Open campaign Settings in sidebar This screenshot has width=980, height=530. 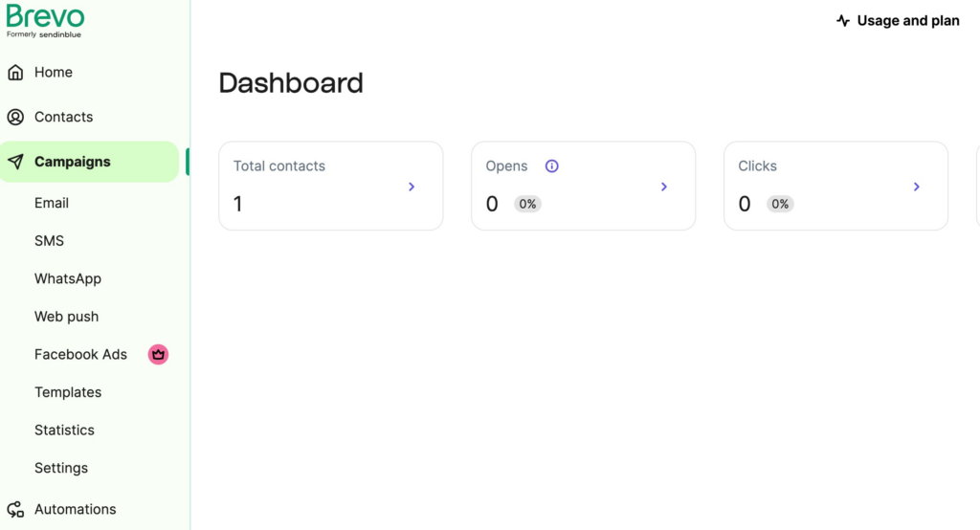coord(60,468)
